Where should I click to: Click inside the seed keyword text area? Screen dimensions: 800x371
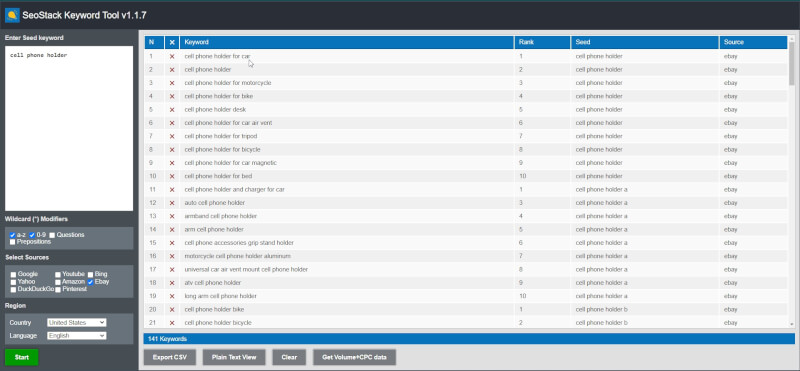coord(69,128)
